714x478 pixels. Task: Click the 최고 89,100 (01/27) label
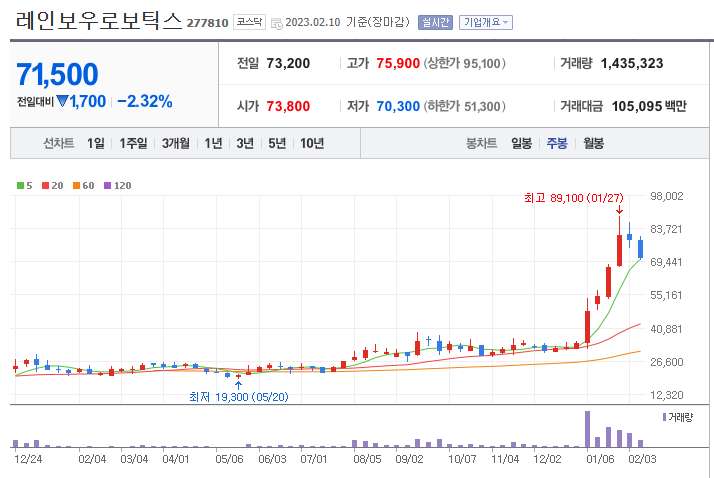[573, 198]
